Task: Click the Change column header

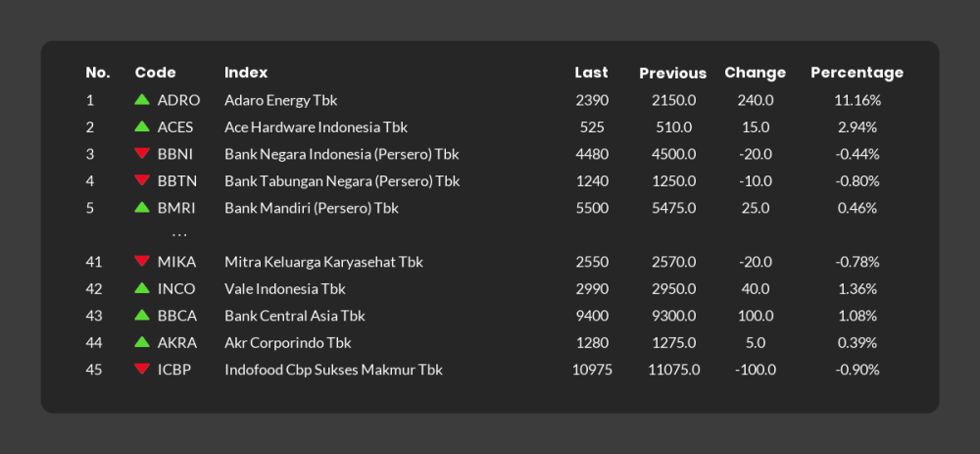Action: coord(755,73)
